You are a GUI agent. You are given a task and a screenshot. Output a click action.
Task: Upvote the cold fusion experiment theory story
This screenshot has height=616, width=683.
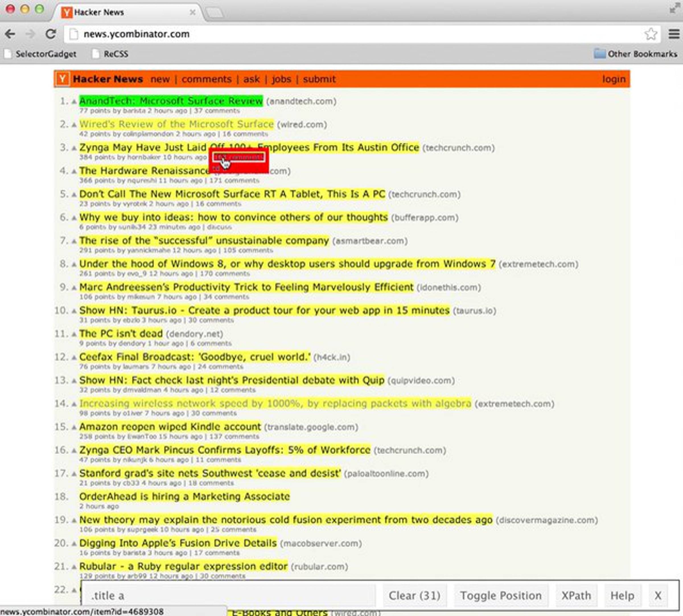point(74,520)
